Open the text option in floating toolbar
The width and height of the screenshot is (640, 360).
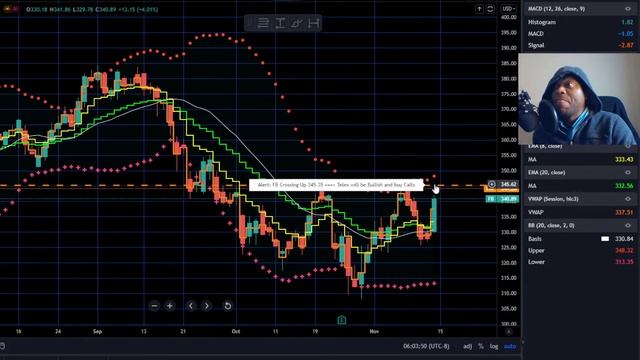pyautogui.click(x=280, y=23)
